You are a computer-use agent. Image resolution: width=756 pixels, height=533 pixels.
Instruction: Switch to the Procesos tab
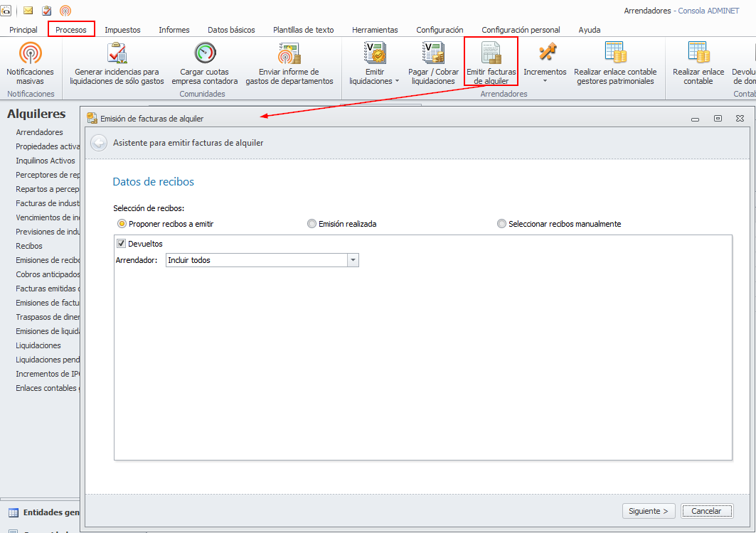[71, 29]
